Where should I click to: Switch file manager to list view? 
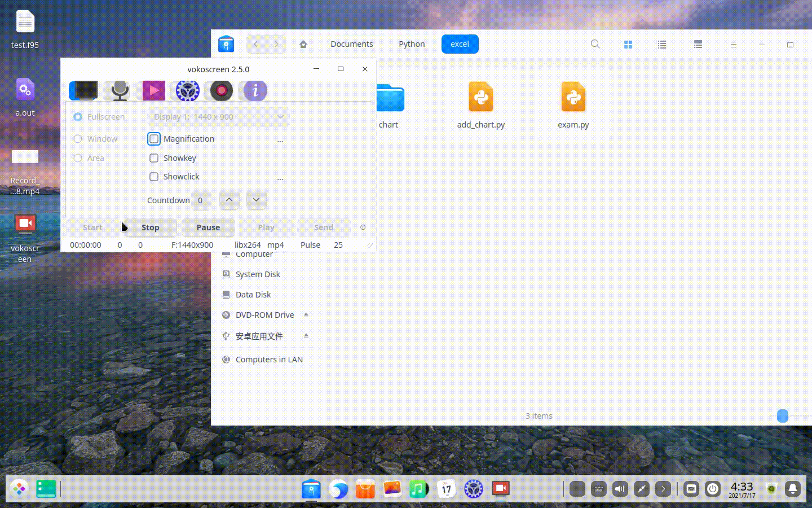(662, 44)
